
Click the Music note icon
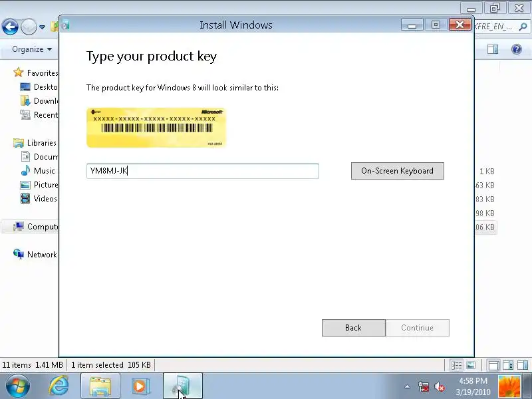point(25,170)
